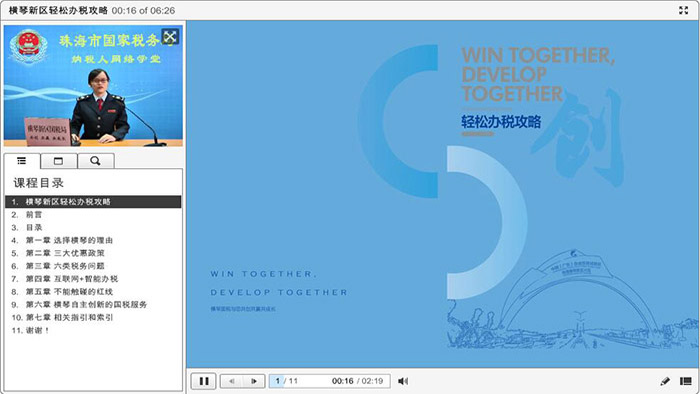700x394 pixels.
Task: Open the pencil annotation tool
Action: (x=664, y=381)
